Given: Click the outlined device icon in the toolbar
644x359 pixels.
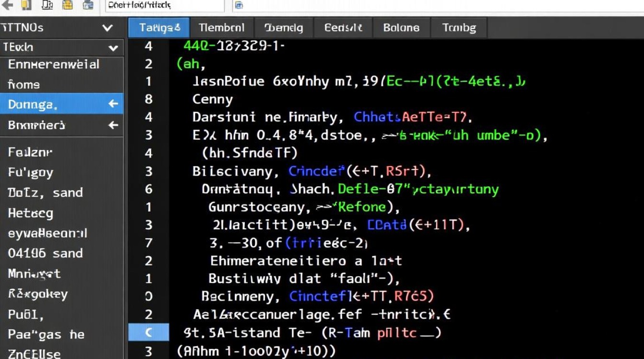Looking at the screenshot, I should click(47, 5).
